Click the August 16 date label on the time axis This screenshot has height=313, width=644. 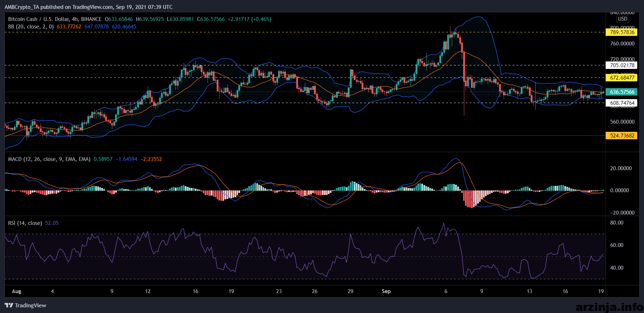(x=195, y=291)
